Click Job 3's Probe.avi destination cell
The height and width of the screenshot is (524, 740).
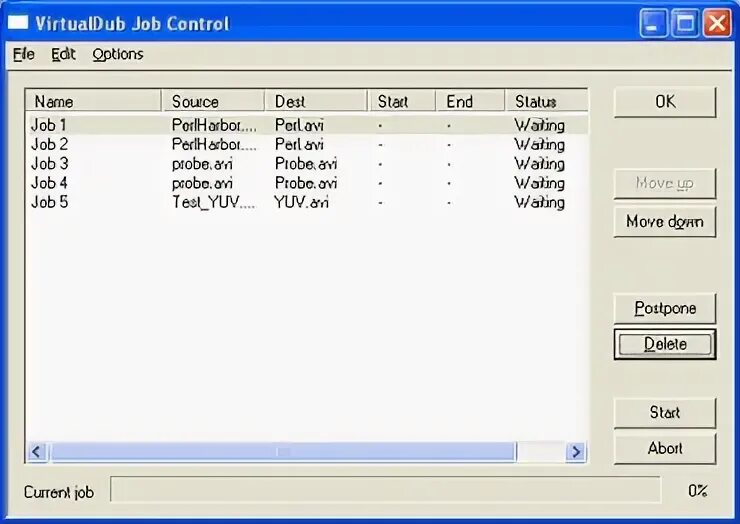[306, 164]
